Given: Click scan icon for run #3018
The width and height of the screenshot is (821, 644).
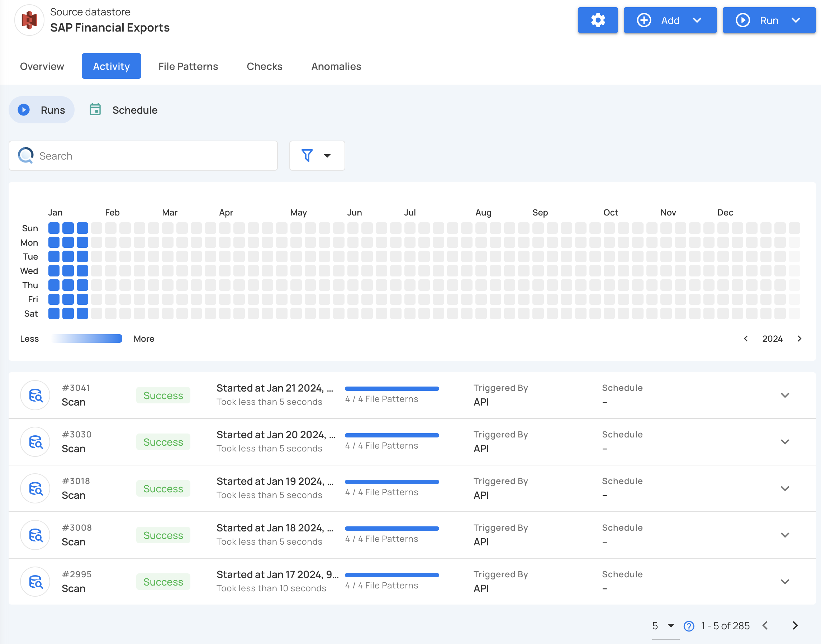Looking at the screenshot, I should tap(35, 488).
